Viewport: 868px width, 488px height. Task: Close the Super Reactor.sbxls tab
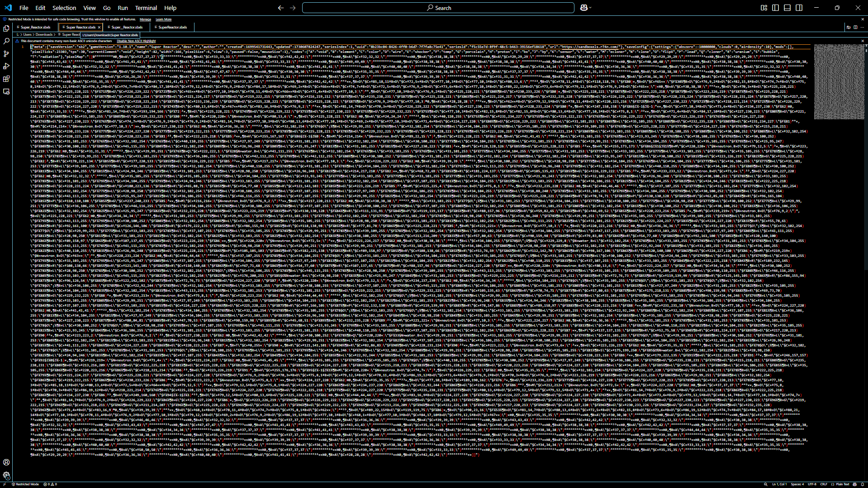[99, 28]
